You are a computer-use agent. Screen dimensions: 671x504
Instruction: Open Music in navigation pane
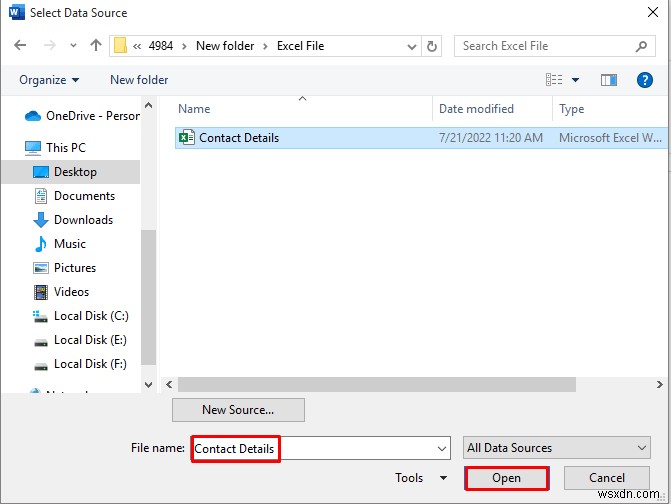(x=70, y=244)
